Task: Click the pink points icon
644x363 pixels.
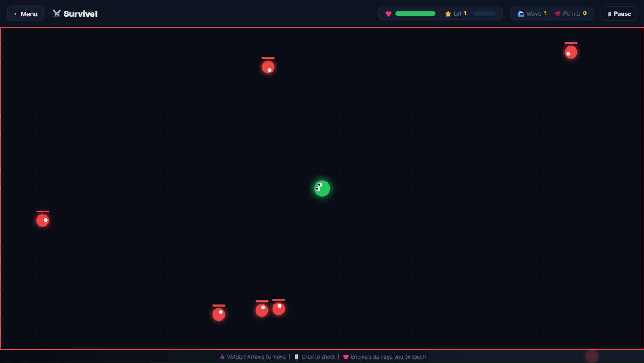Action: point(558,13)
